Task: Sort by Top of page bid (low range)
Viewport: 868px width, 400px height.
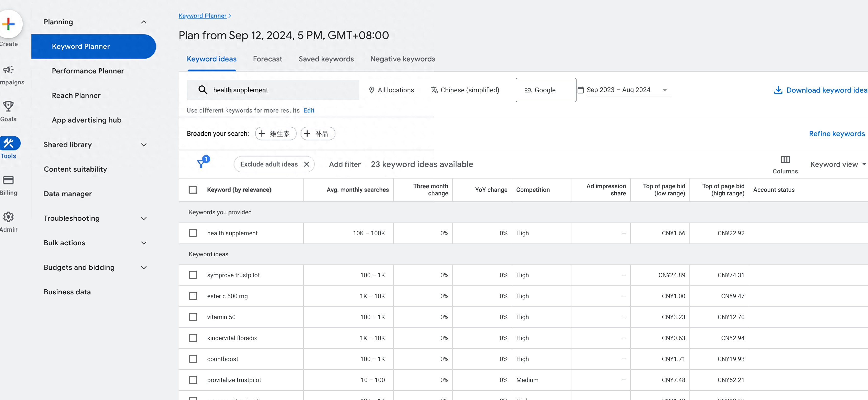Action: 664,190
